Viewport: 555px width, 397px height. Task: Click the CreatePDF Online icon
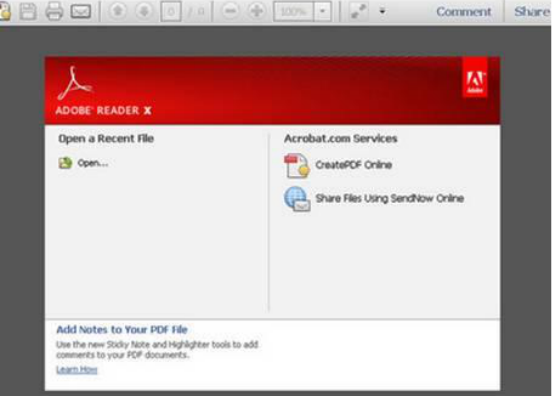click(x=297, y=165)
